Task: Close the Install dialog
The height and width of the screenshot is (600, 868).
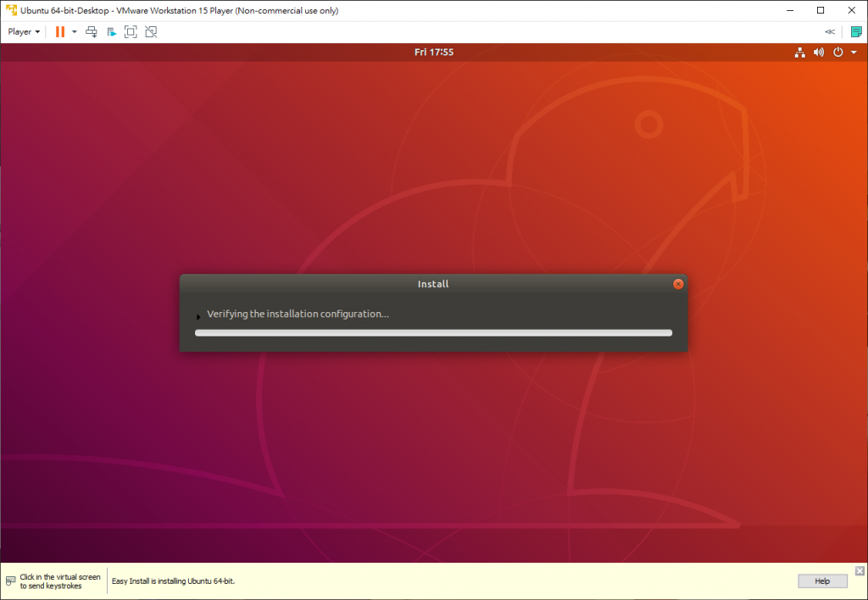Action: pos(678,284)
